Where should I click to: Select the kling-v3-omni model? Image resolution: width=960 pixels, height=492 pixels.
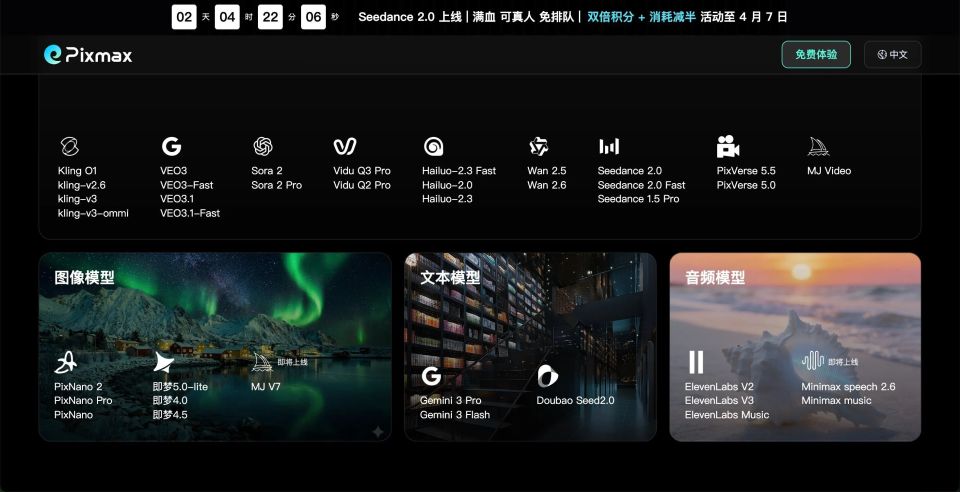coord(93,213)
